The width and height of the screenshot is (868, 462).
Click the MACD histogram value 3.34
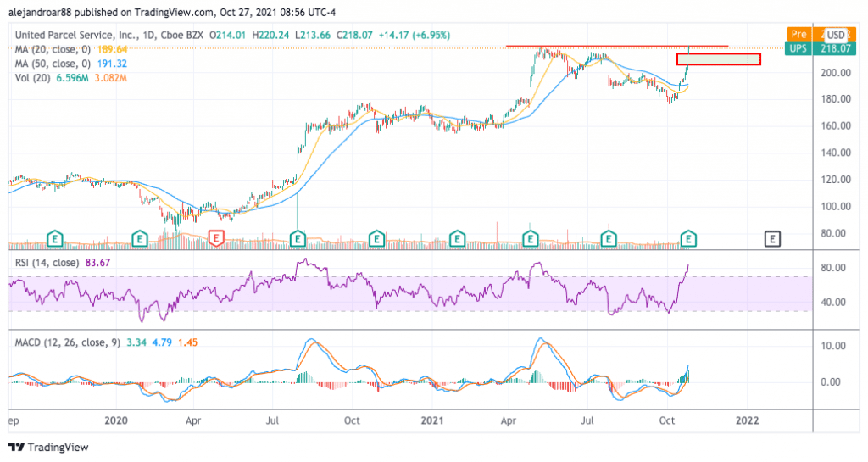[136, 342]
